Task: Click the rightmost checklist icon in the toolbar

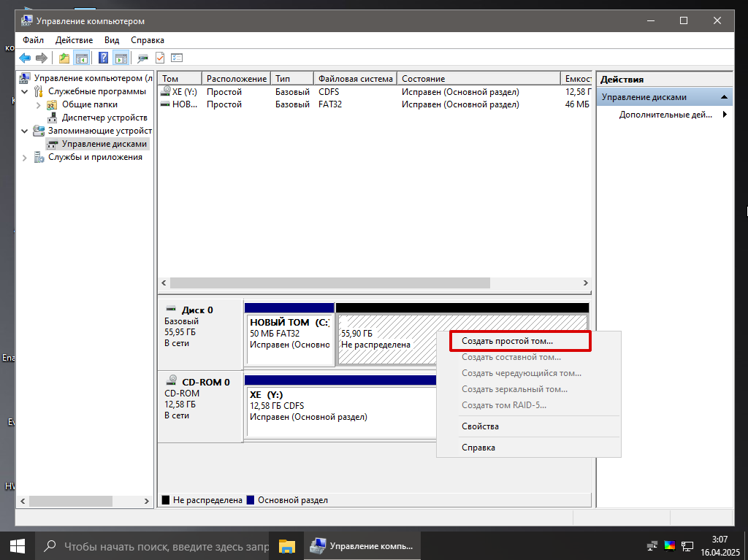Action: pyautogui.click(x=177, y=58)
